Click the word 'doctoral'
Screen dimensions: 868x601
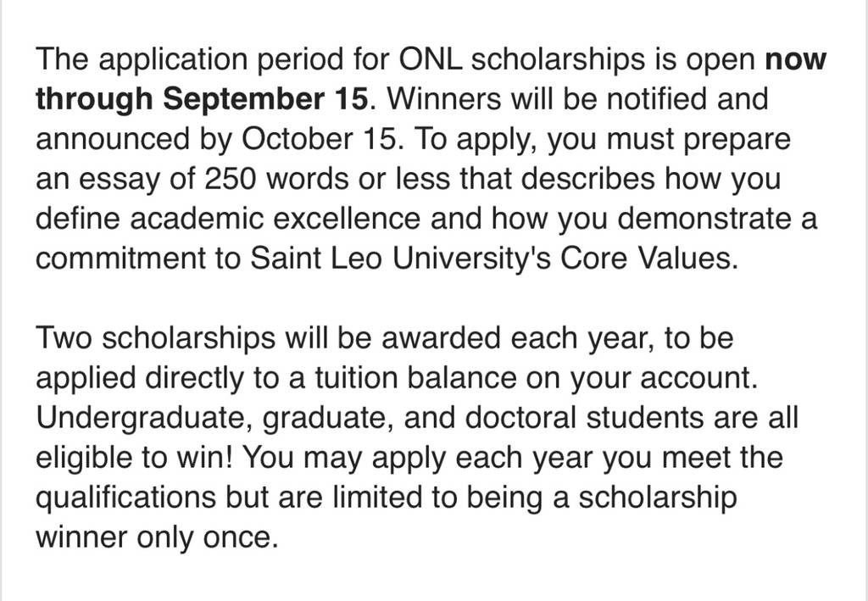(520, 417)
